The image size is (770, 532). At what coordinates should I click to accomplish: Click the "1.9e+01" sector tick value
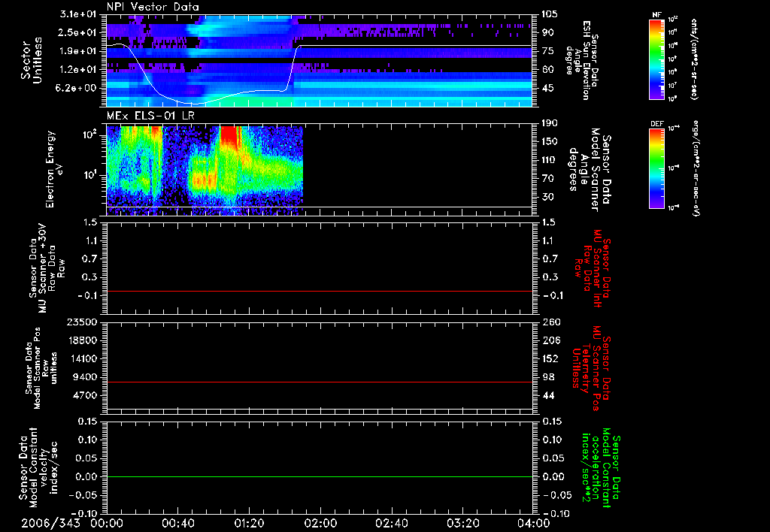click(78, 51)
